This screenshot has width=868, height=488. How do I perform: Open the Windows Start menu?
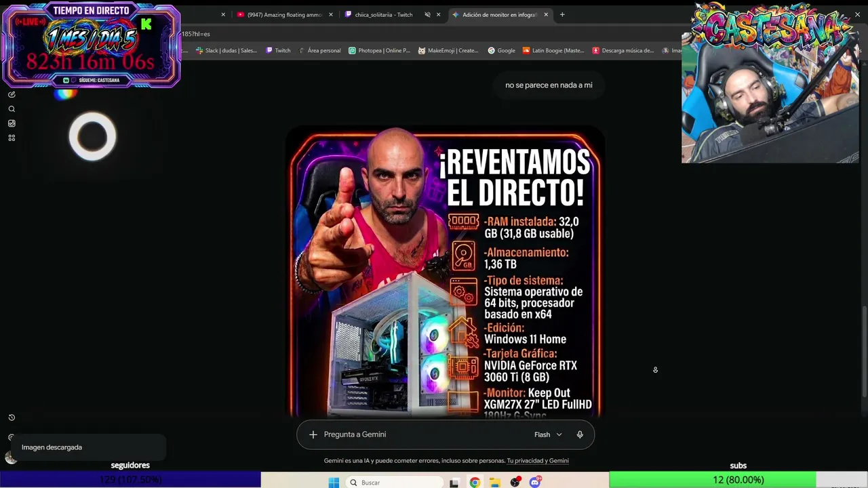point(334,483)
